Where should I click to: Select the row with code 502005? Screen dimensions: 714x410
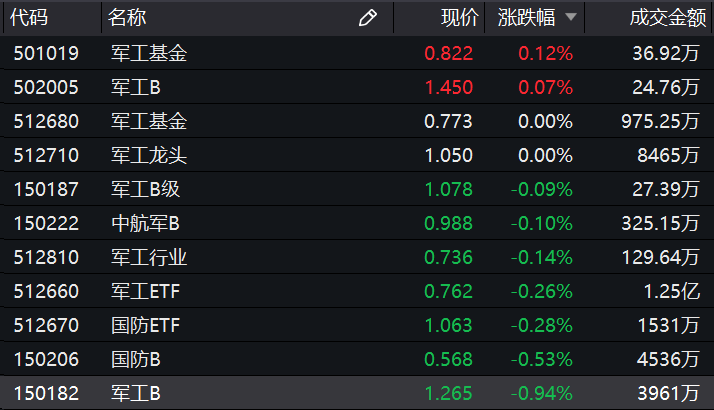coord(46,88)
